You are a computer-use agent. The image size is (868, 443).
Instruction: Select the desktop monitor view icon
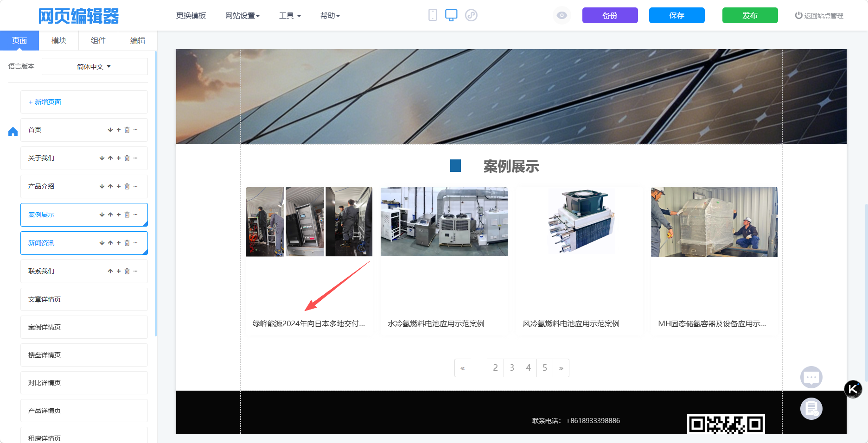pos(451,15)
